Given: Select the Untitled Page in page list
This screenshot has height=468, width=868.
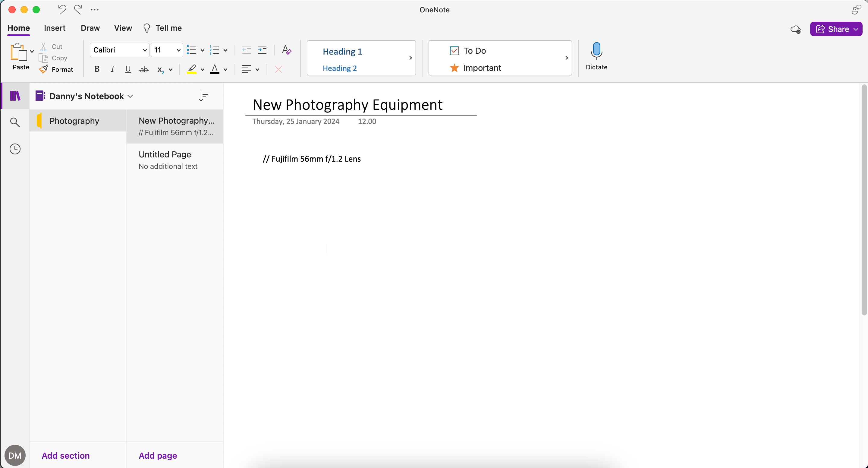Looking at the screenshot, I should [x=165, y=154].
